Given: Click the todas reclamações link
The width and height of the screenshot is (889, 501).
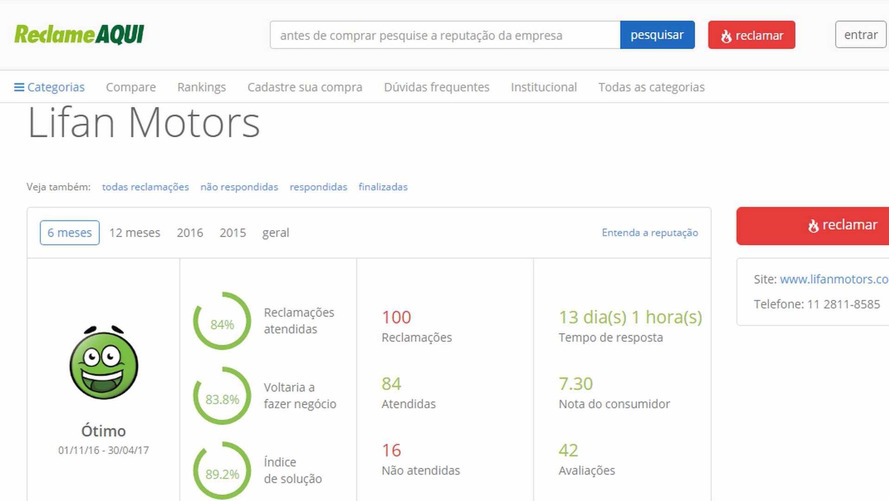Looking at the screenshot, I should tap(145, 187).
